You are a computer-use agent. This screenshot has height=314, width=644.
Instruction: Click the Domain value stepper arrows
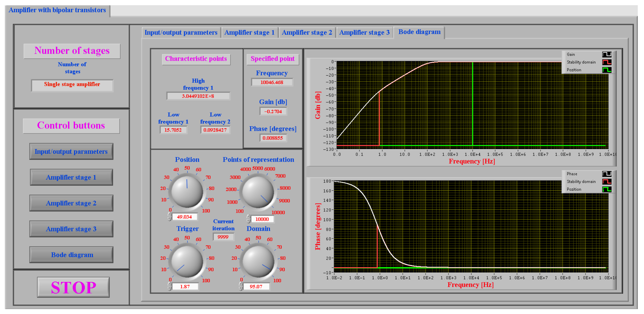pos(241,286)
